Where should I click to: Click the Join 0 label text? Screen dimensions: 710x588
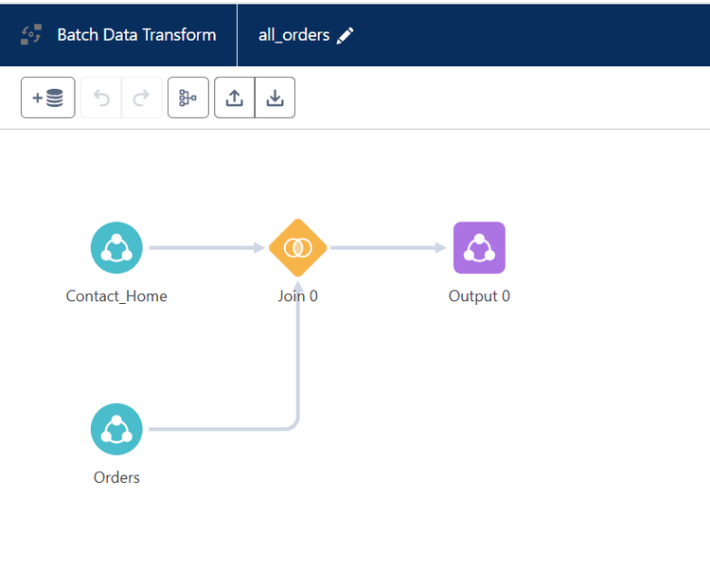point(298,296)
